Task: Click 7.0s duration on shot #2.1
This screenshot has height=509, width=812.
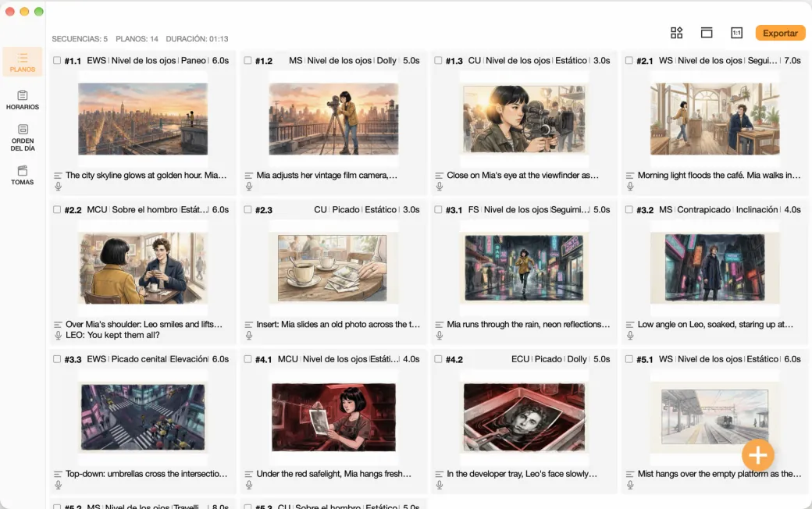Action: [792, 61]
